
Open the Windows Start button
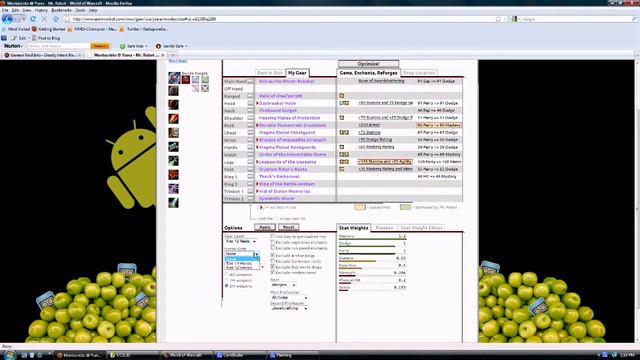point(8,355)
